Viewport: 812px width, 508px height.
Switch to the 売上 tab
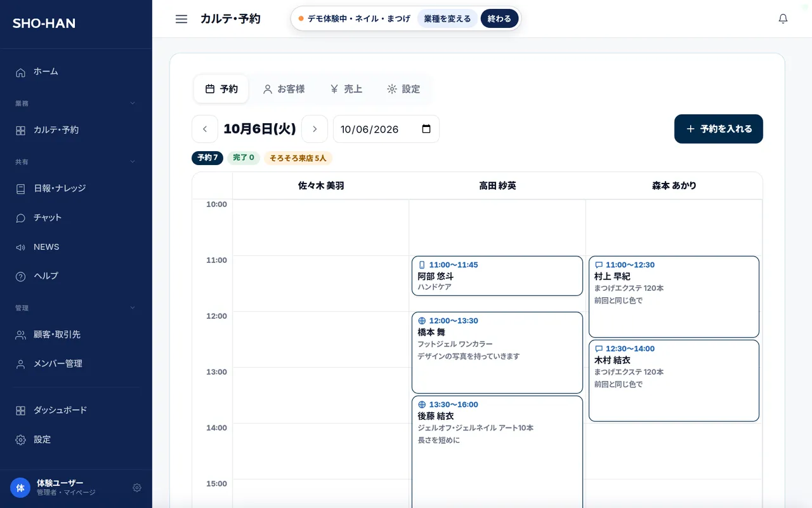[346, 89]
